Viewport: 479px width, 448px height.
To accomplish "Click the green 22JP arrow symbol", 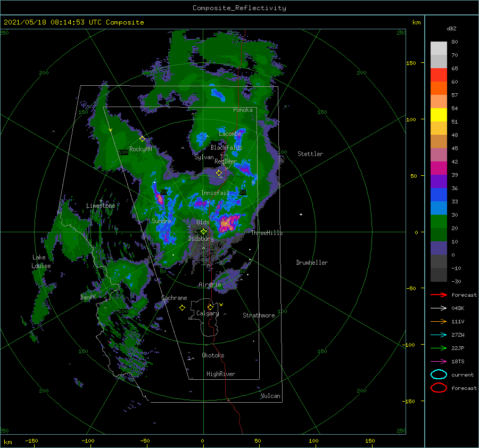I will pos(439,348).
